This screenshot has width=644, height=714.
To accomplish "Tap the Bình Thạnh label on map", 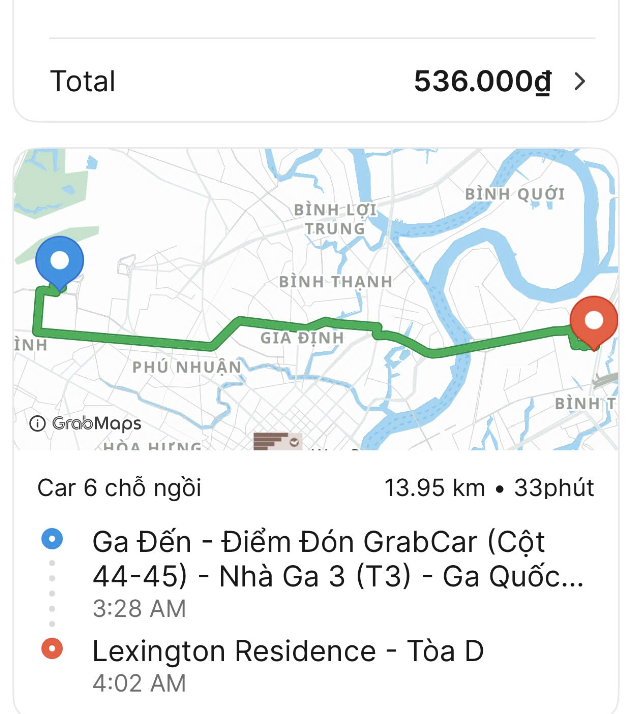I will click(335, 282).
